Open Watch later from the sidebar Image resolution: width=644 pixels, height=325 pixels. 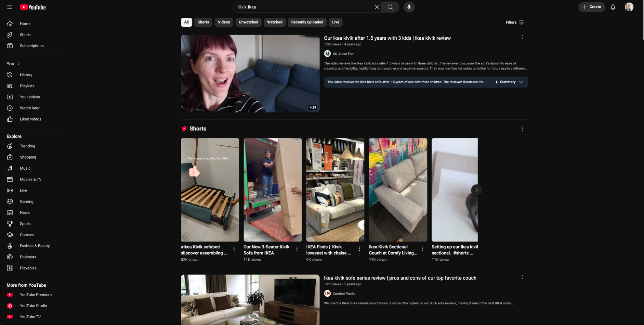point(29,108)
